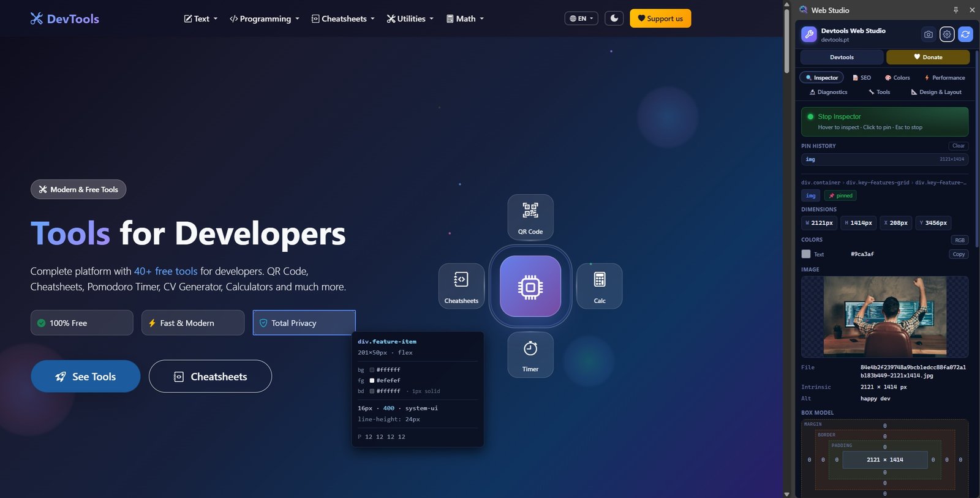Follow the 40+ free tools link
Image resolution: width=980 pixels, height=498 pixels.
click(165, 271)
